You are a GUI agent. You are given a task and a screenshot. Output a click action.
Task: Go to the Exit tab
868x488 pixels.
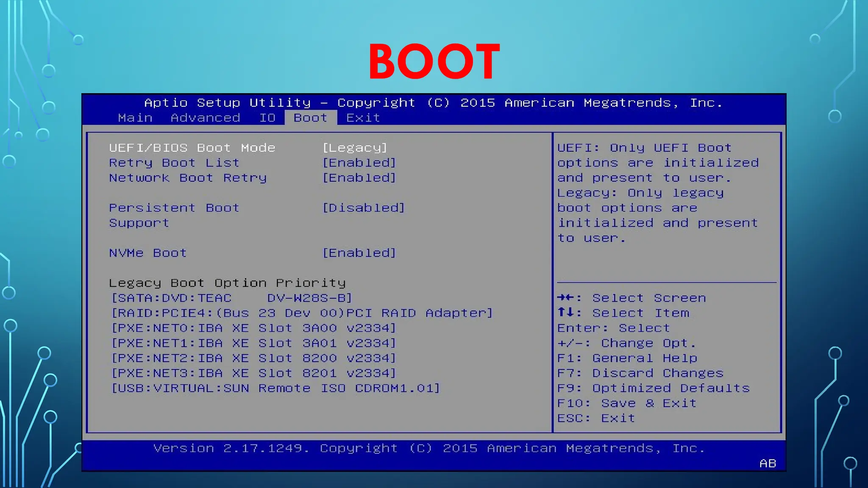tap(363, 118)
